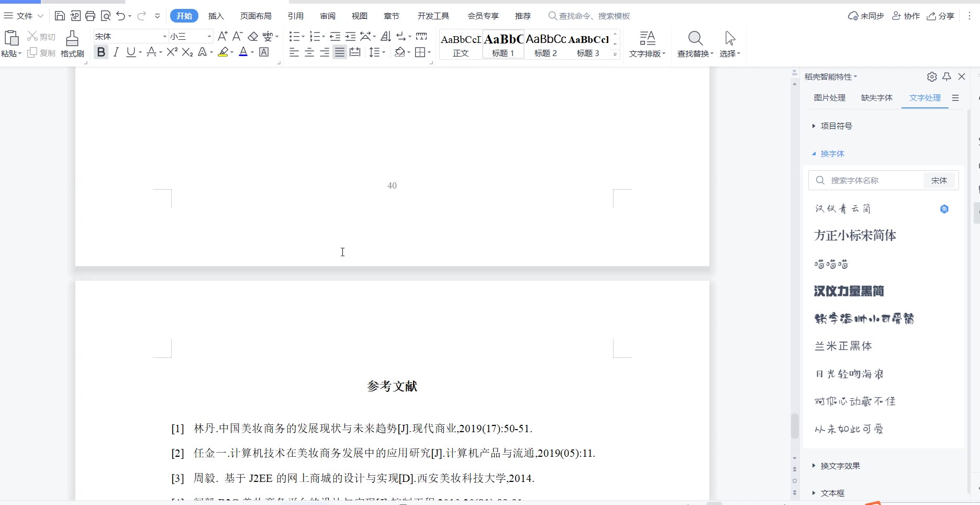Apply subscript formatting

point(187,52)
